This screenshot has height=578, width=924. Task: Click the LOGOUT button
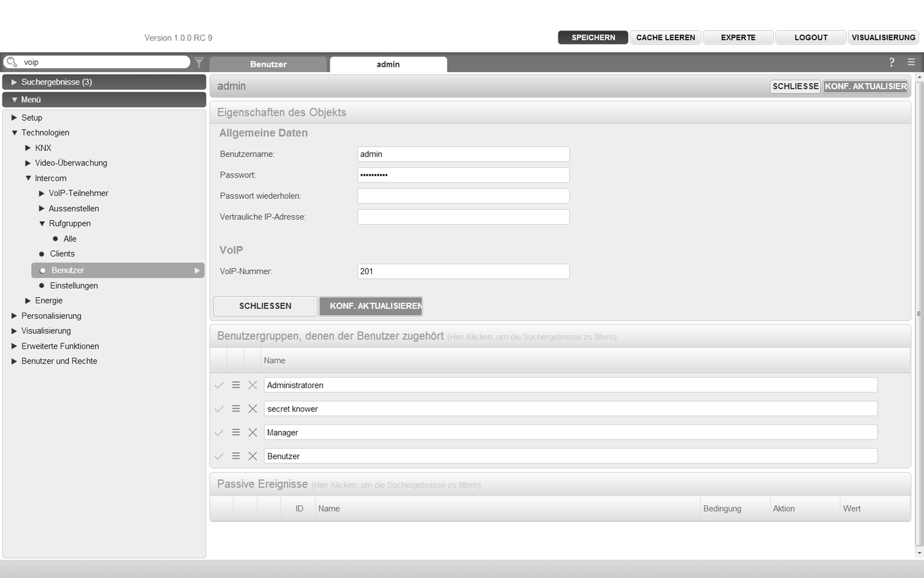coord(811,37)
